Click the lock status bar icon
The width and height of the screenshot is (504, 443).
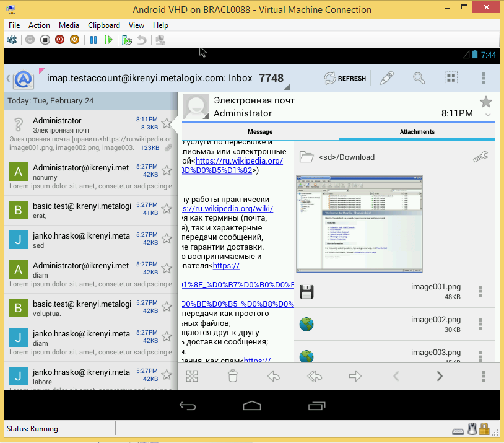click(x=484, y=429)
